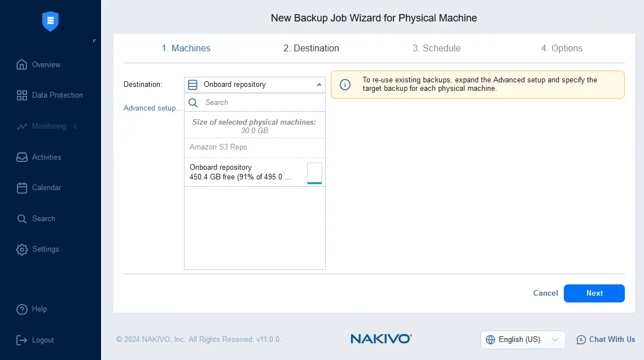Jump to step 3. Schedule
Viewport: 644px width, 360px height.
click(x=437, y=48)
